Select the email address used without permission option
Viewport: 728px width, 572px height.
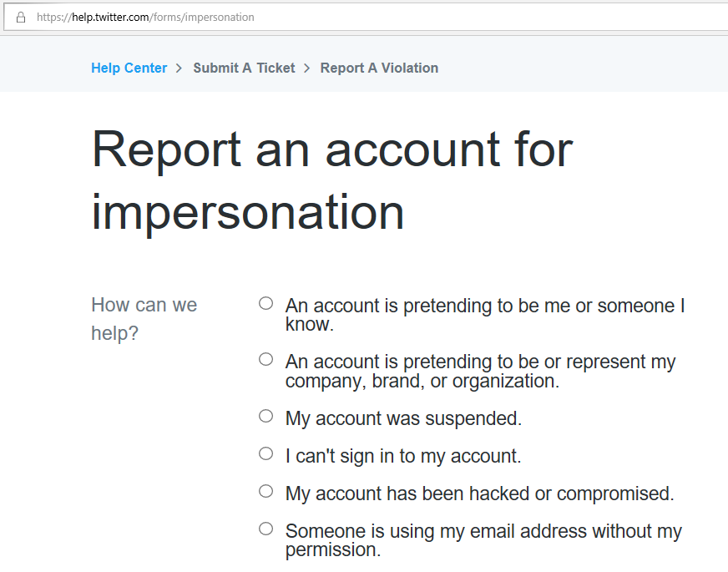click(x=265, y=528)
